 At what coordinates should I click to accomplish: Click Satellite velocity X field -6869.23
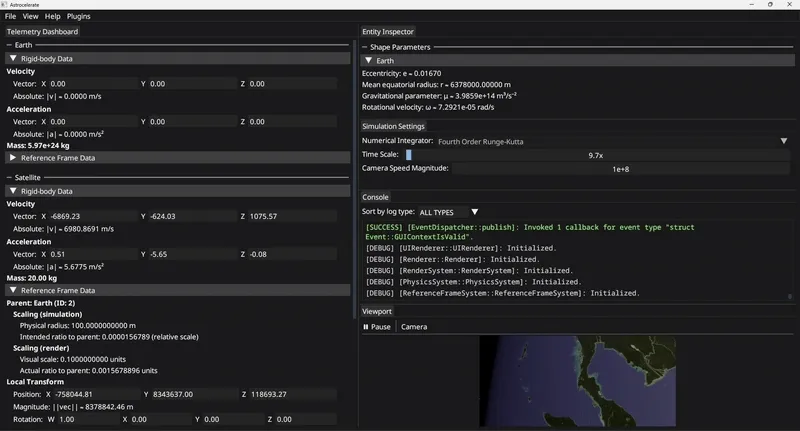coord(92,216)
